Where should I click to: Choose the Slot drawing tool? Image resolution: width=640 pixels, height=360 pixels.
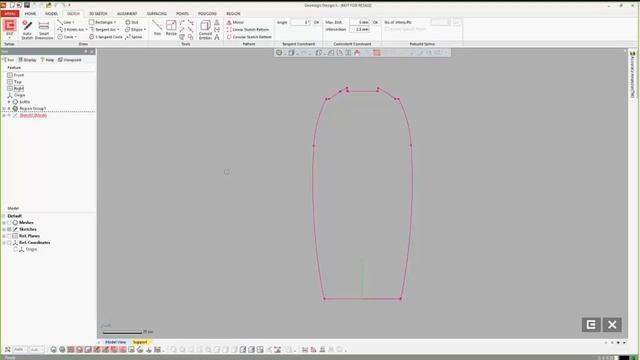click(x=132, y=22)
